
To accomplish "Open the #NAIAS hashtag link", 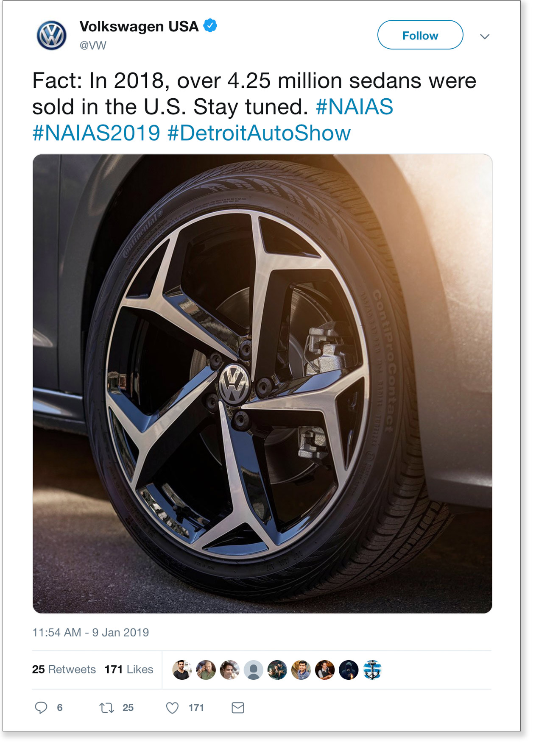I will (355, 107).
